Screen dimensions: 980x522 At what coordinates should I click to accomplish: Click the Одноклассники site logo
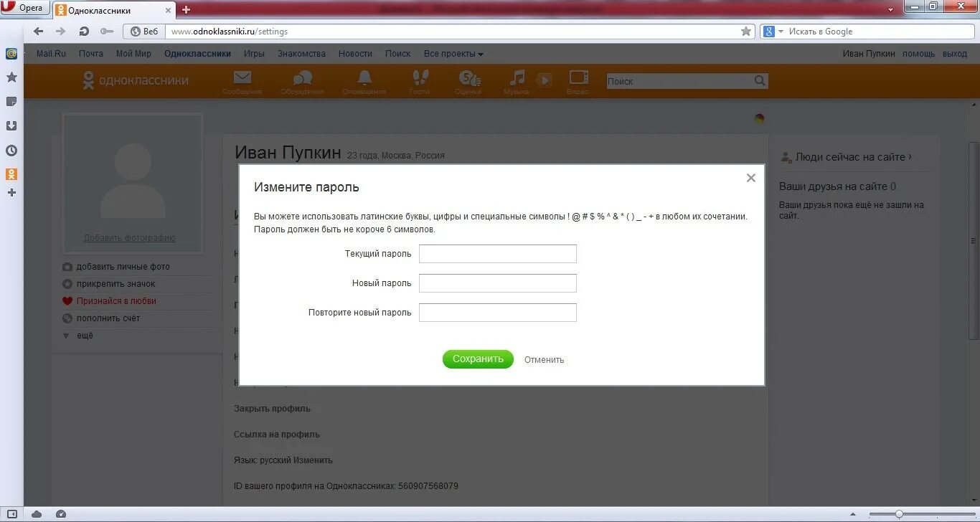coord(135,80)
